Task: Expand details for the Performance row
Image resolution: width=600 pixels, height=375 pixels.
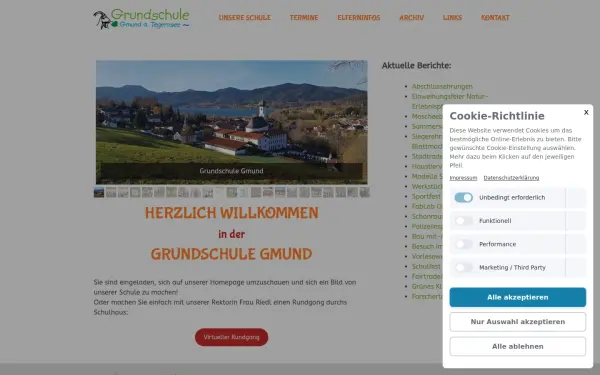Action: [576, 244]
